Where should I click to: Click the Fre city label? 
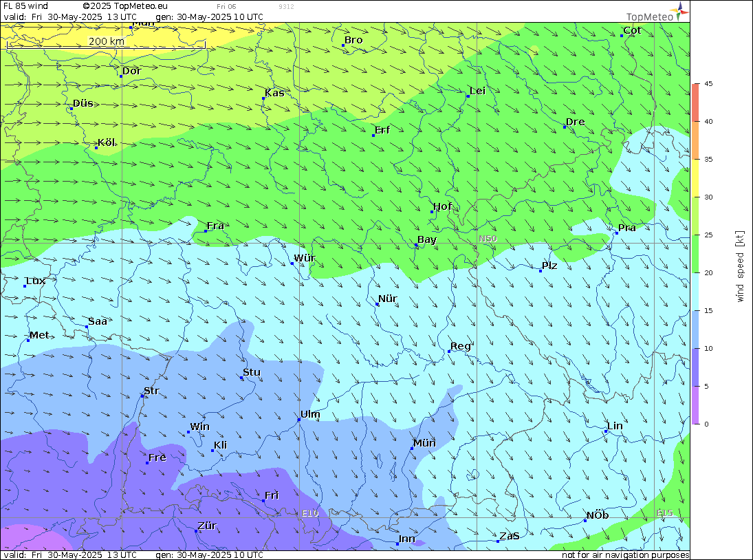(157, 457)
